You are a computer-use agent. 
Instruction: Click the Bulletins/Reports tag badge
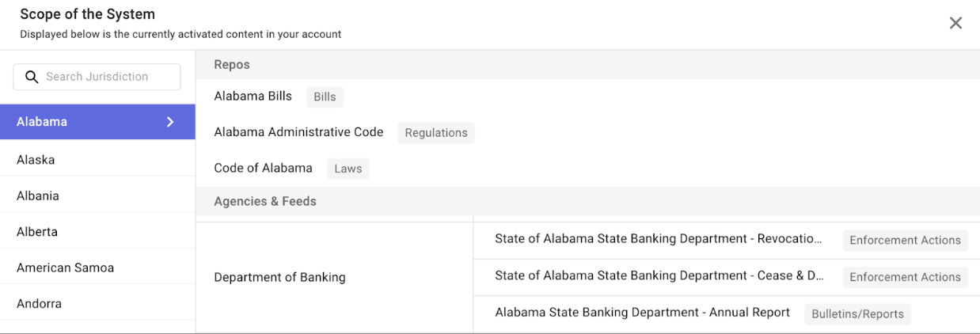[857, 313]
